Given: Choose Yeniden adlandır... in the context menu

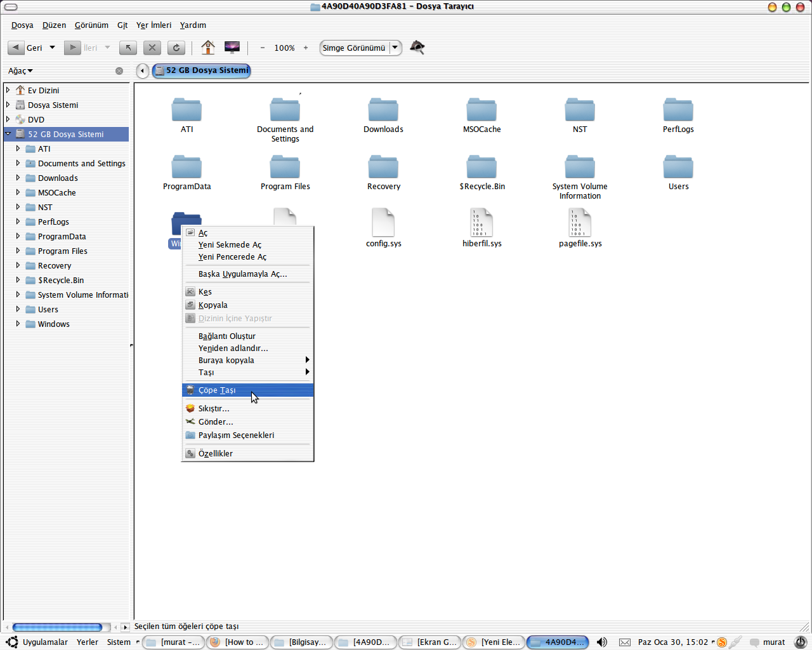Looking at the screenshot, I should (247, 348).
